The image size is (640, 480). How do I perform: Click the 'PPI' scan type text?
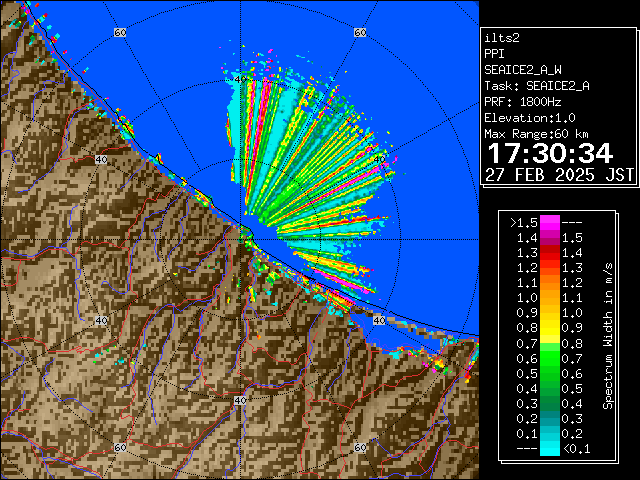(x=494, y=54)
